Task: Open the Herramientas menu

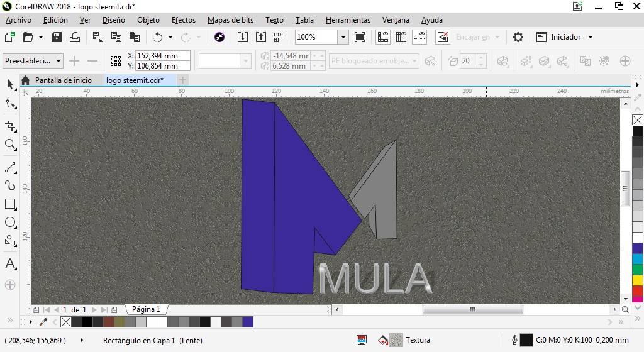Action: point(348,20)
